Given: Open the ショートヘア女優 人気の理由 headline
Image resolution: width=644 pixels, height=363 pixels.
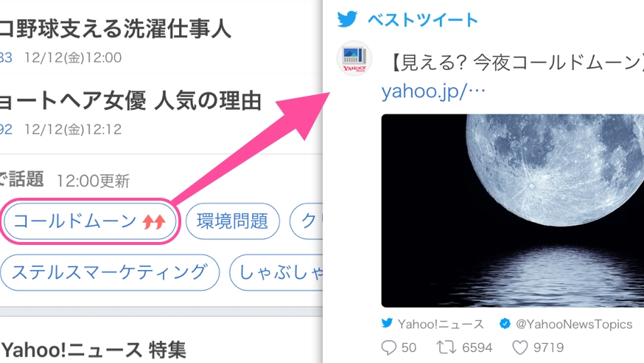Looking at the screenshot, I should tap(130, 101).
